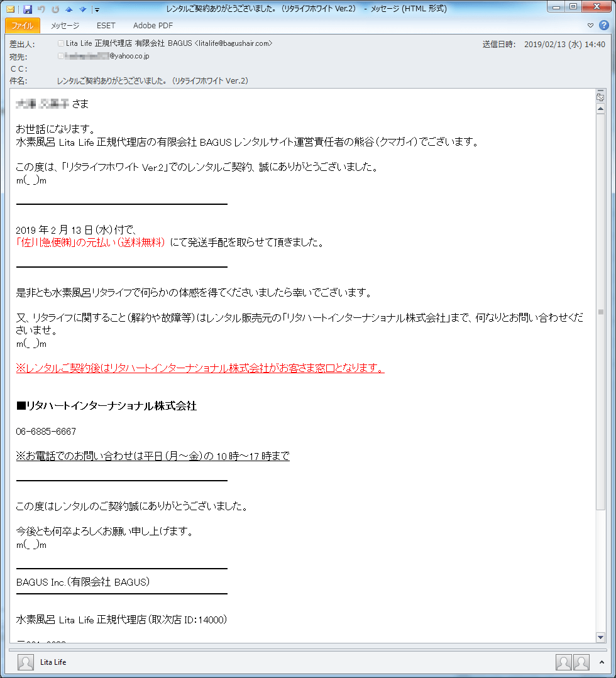616x678 pixels.
Task: Expand the people pane with the caret
Action: coord(602,662)
